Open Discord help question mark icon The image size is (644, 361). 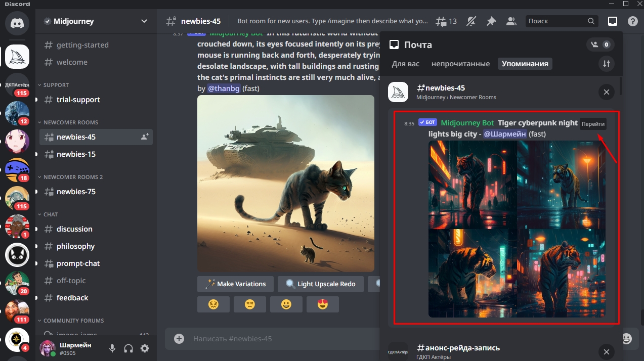(633, 21)
